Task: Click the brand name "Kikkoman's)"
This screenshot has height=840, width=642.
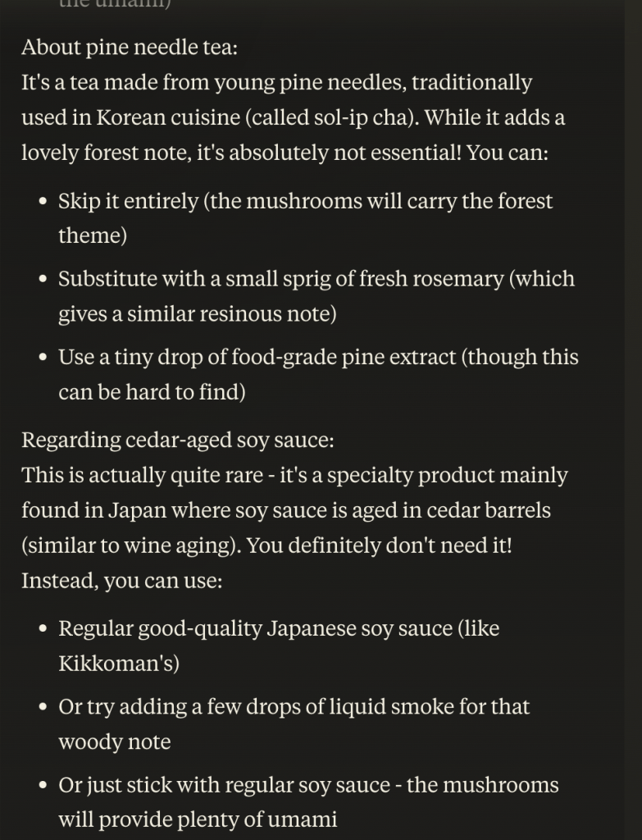Action: pos(119,664)
